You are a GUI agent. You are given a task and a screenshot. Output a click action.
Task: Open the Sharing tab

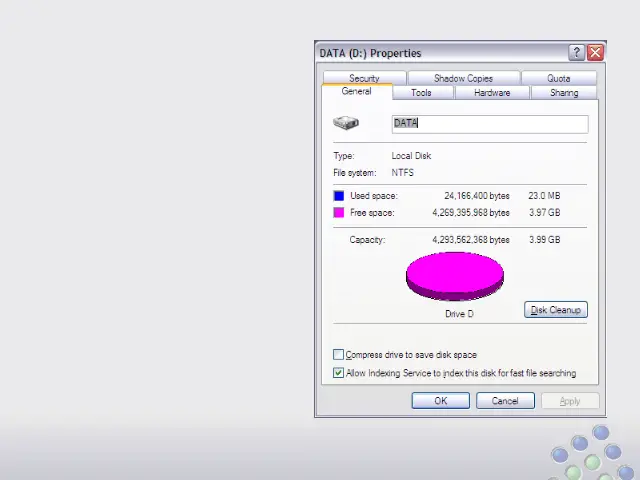coord(564,93)
